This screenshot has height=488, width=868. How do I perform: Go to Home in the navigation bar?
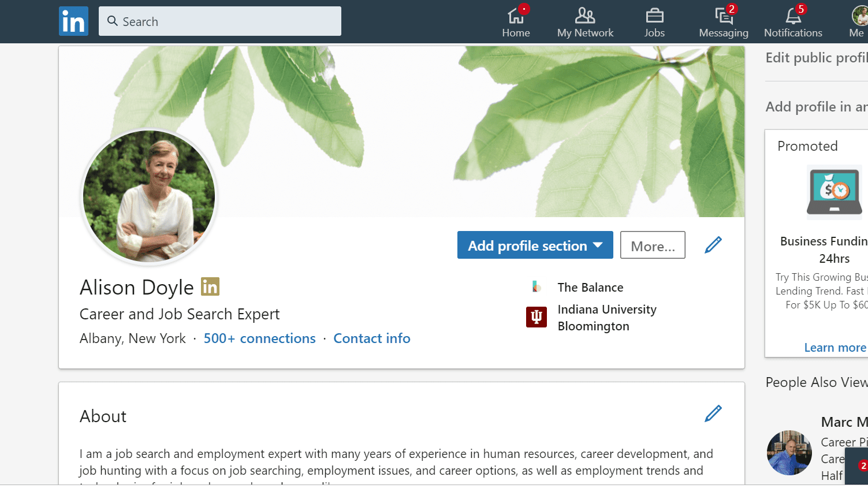[516, 22]
